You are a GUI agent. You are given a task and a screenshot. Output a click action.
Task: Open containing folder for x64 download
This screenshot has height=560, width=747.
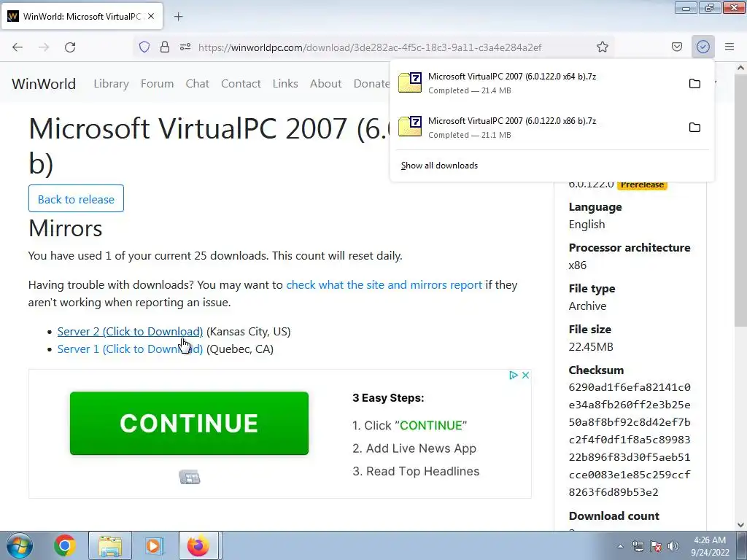[694, 84]
